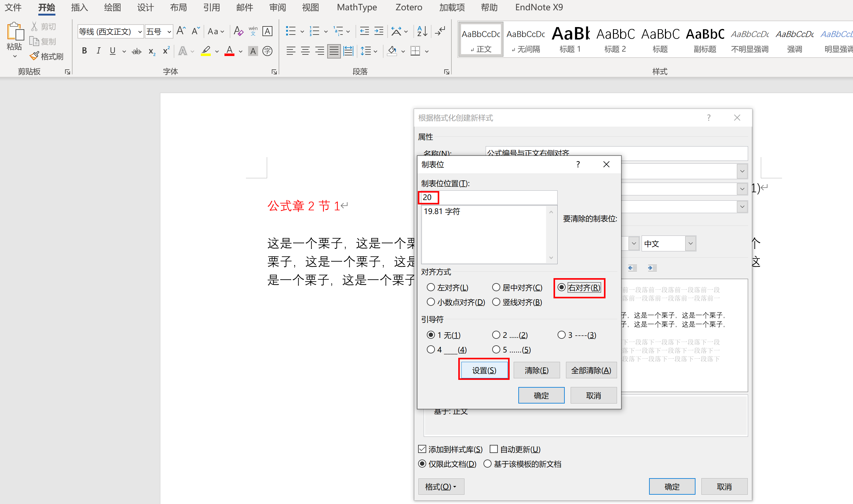Click 全部清除(A) button

[591, 370]
